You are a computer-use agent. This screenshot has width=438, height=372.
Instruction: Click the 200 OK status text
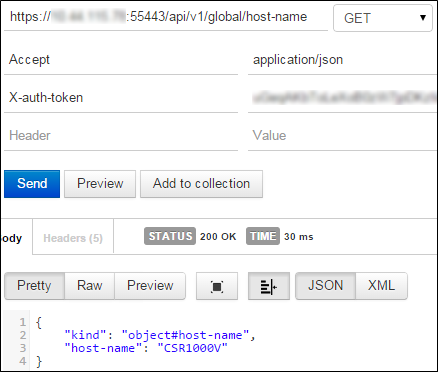click(218, 237)
